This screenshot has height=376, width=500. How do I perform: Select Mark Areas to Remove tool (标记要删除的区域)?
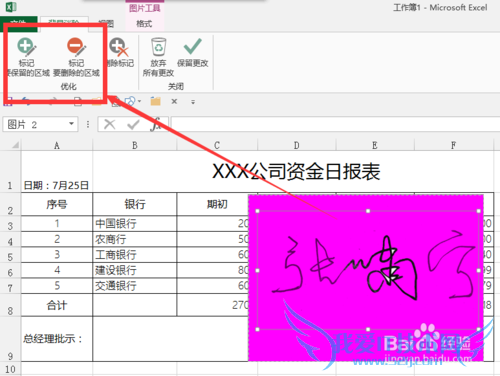[x=76, y=57]
